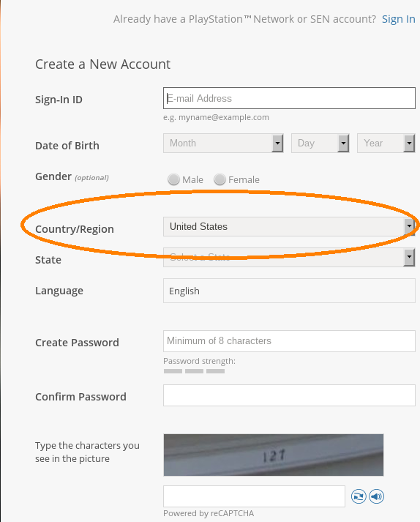Click the English language field
The image size is (420, 522).
pos(289,291)
